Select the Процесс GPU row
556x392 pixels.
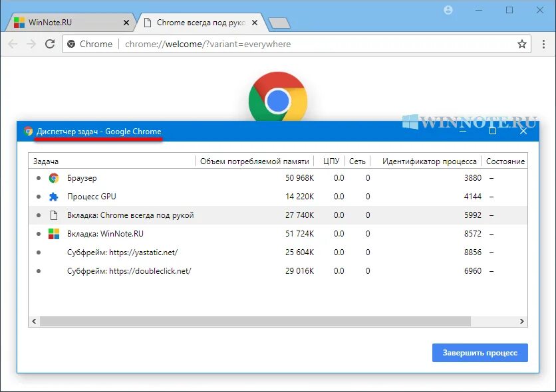coord(278,197)
